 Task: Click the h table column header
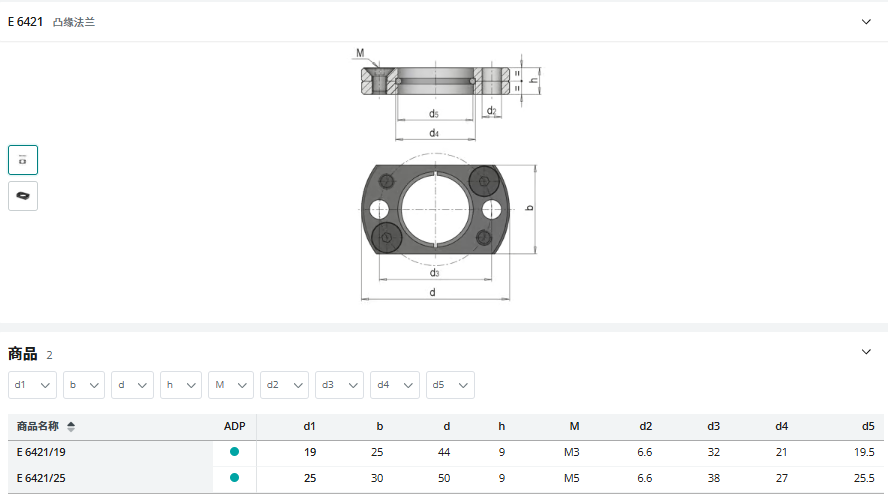coord(502,427)
